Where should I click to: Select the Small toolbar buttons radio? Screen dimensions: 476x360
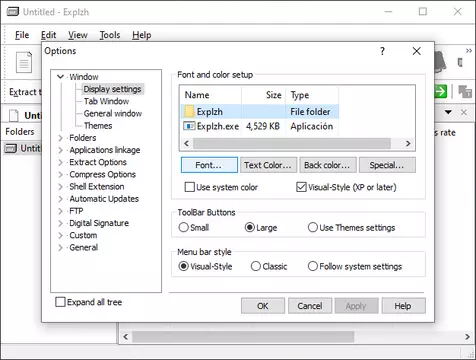(x=183, y=227)
